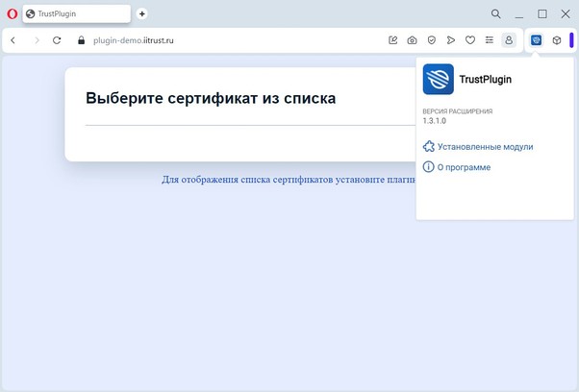The image size is (579, 392).
Task: Open the Opera main menu
Action: [12, 14]
